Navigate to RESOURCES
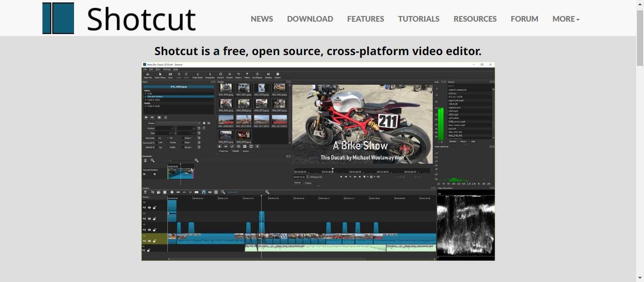 point(475,19)
